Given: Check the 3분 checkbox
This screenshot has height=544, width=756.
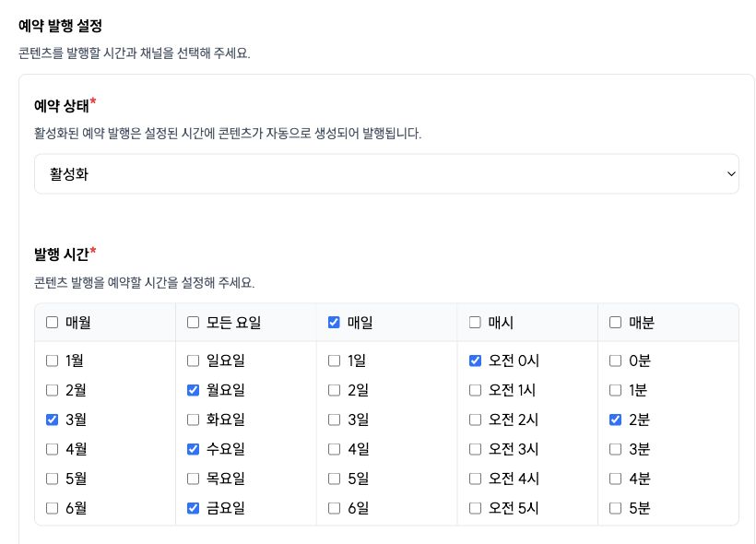Looking at the screenshot, I should 615,449.
